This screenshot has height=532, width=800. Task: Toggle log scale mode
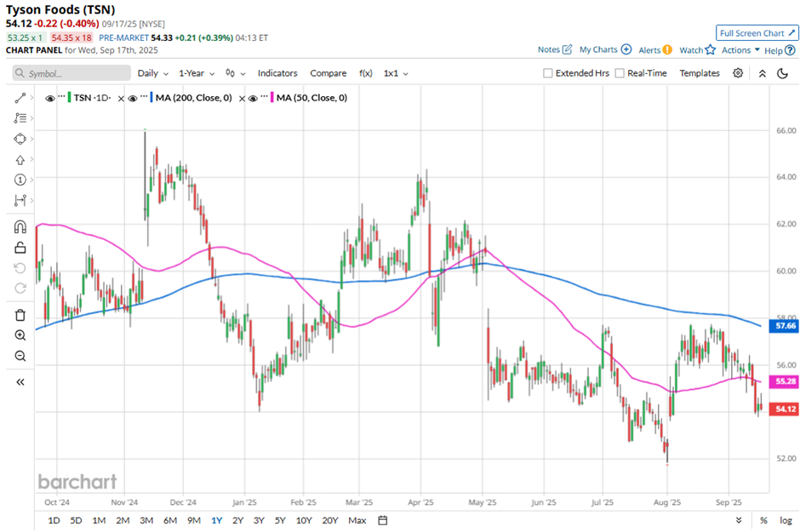tap(786, 520)
